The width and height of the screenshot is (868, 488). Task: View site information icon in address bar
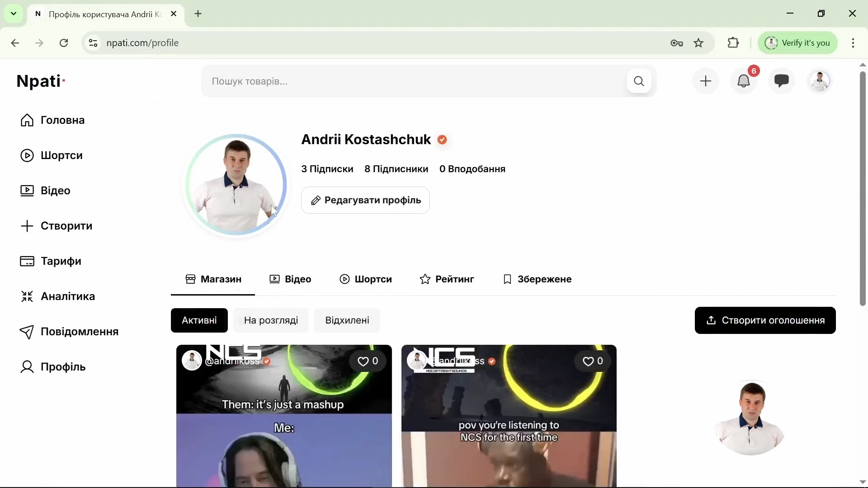(x=93, y=43)
